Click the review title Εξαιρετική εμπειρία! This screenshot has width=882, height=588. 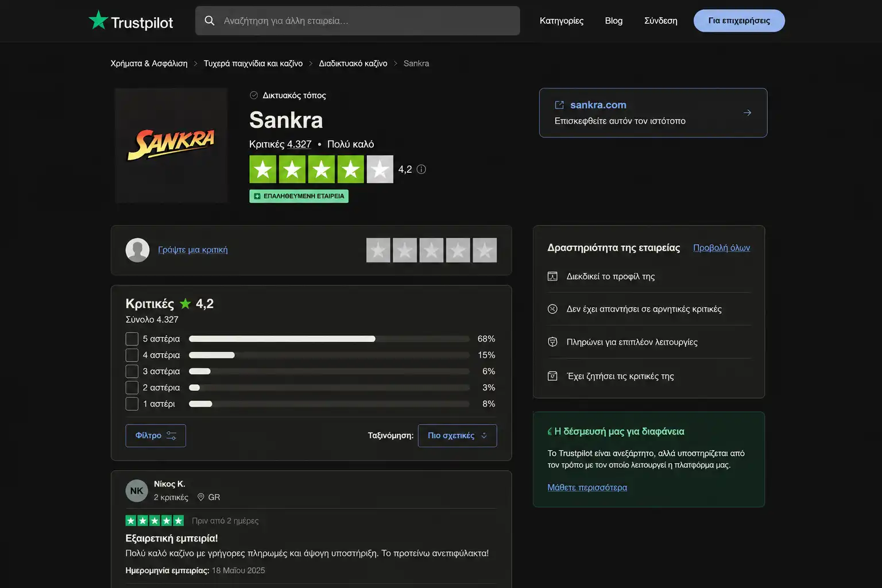[x=172, y=539]
